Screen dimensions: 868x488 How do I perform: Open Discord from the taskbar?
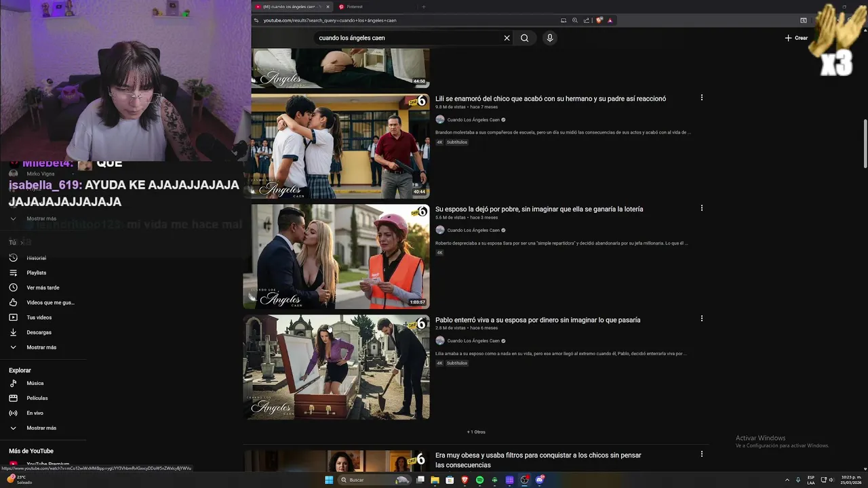(540, 480)
